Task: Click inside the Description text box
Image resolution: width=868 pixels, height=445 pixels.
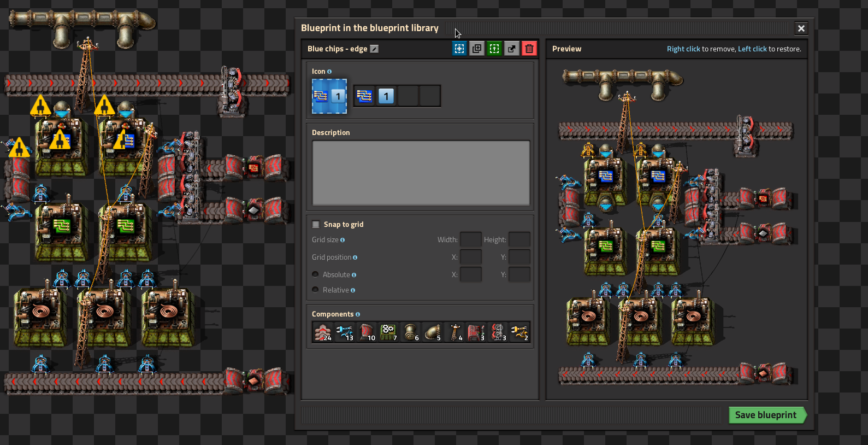Action: tap(421, 173)
